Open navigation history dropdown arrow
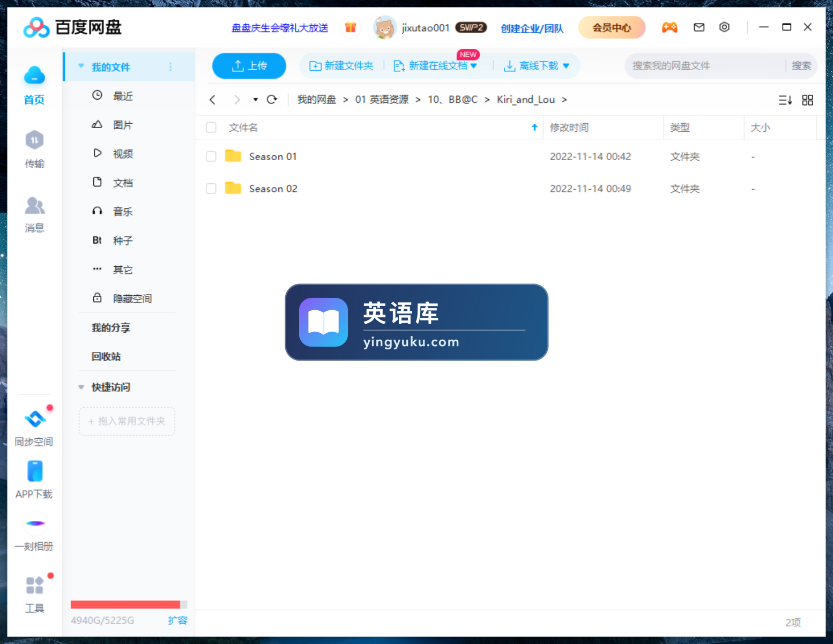Screen dimensions: 833x644 point(256,100)
